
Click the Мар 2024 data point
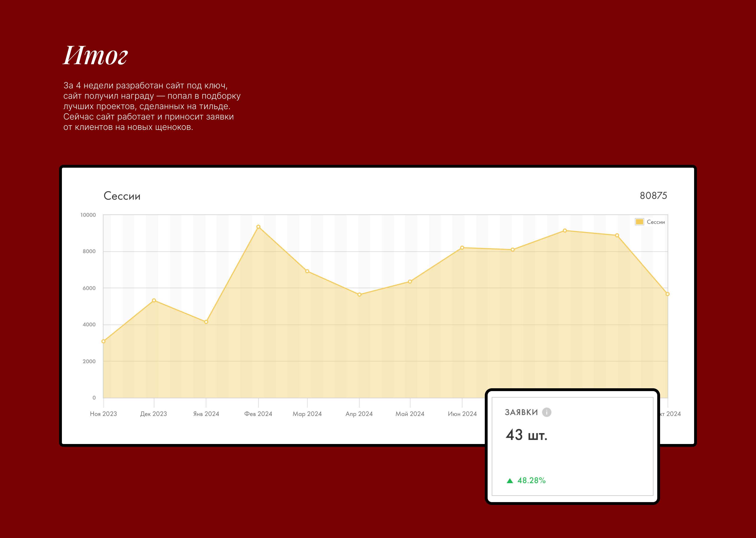[x=307, y=271]
